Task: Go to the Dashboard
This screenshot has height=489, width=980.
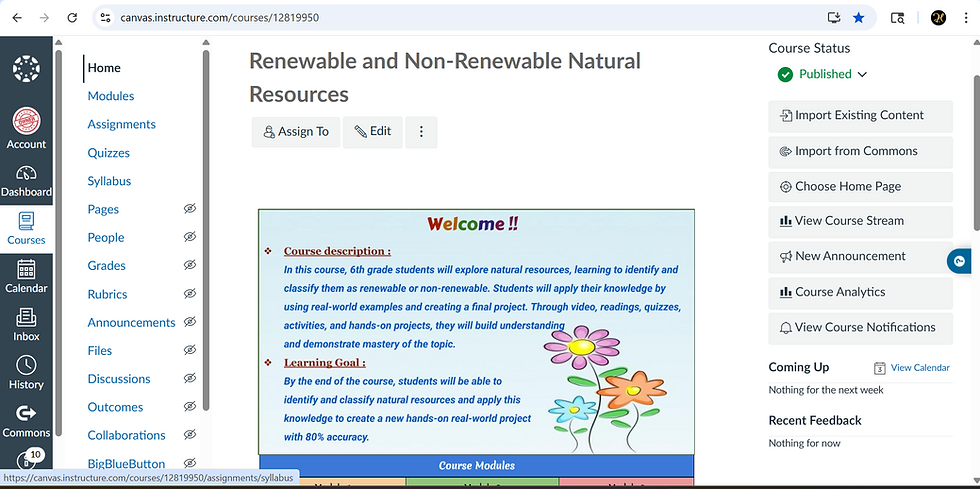Action: tap(26, 181)
